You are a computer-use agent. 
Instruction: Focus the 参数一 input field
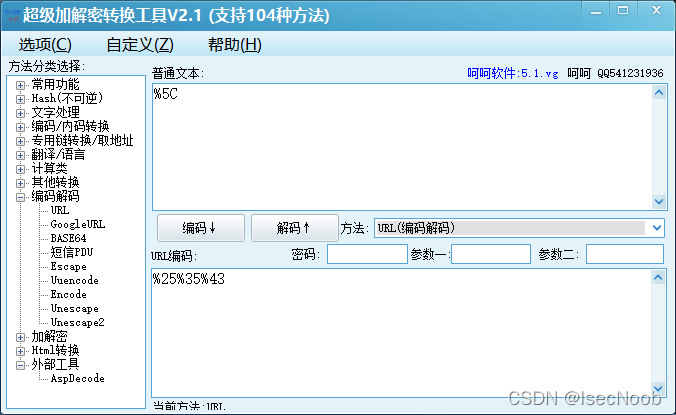[491, 254]
